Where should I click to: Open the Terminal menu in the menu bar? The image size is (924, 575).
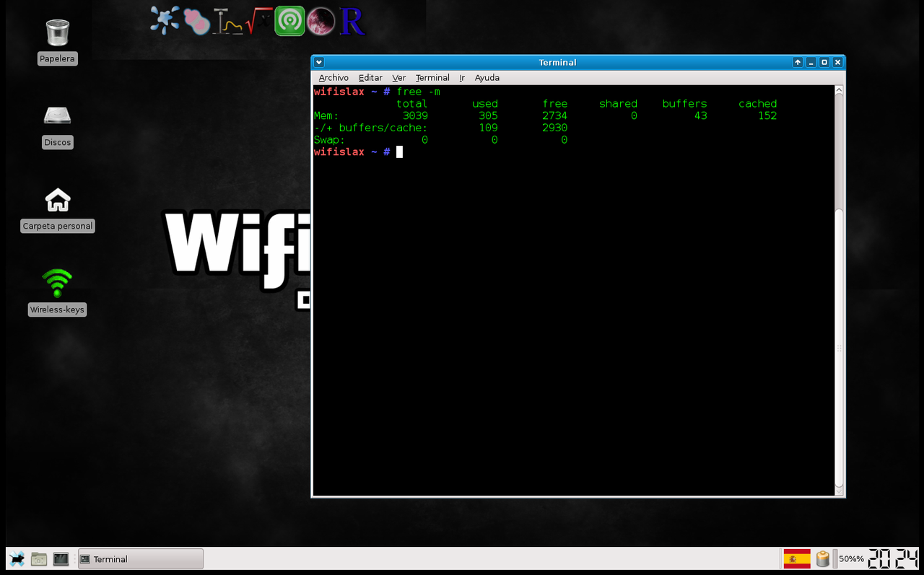[x=432, y=77]
